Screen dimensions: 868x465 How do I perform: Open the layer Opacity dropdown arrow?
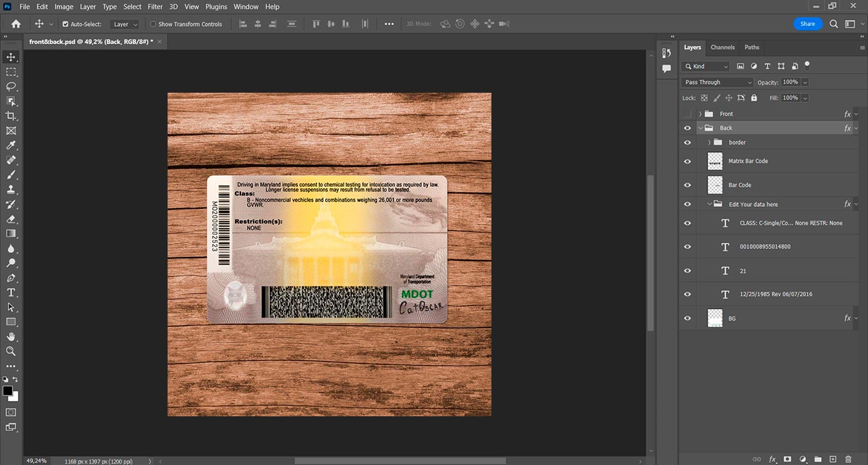[805, 82]
